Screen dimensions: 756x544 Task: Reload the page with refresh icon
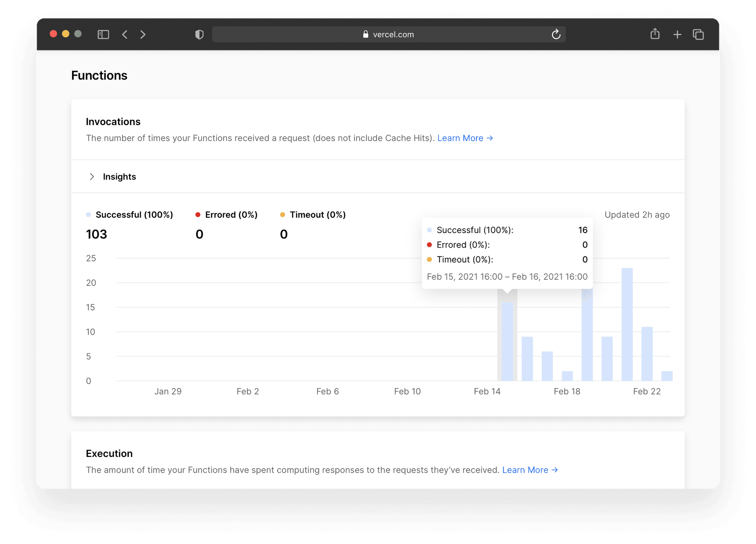[556, 35]
